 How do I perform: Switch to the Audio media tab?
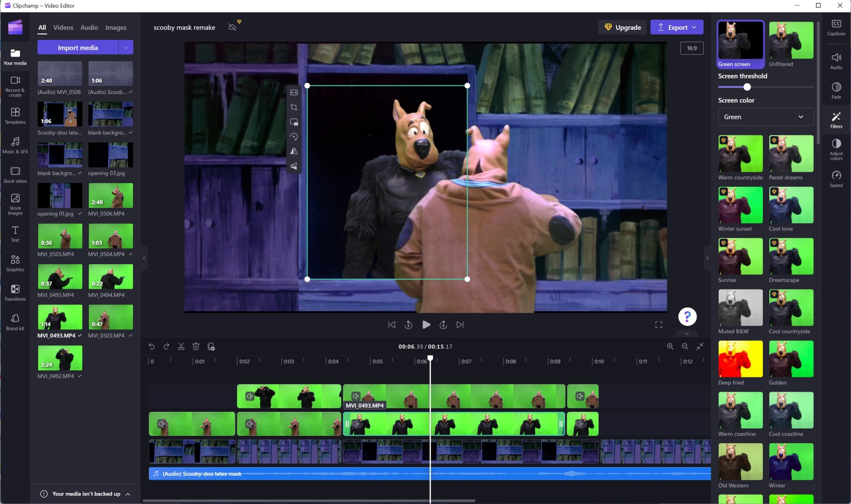point(89,27)
